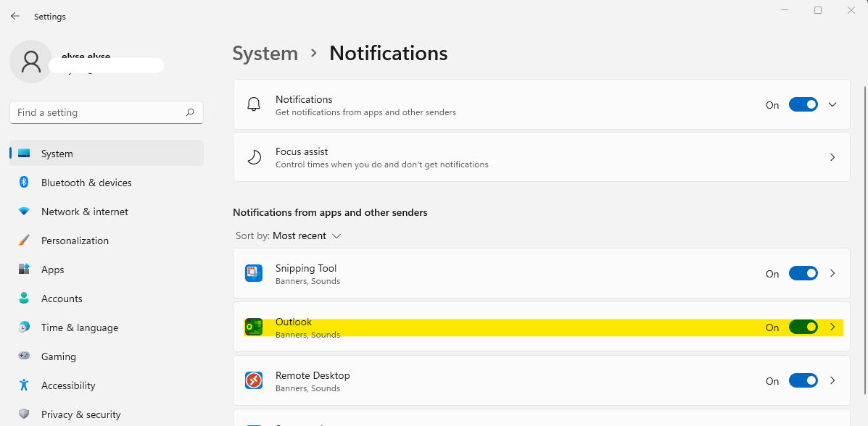
Task: Click 'Get notifications from apps and other senders'
Action: click(x=366, y=112)
